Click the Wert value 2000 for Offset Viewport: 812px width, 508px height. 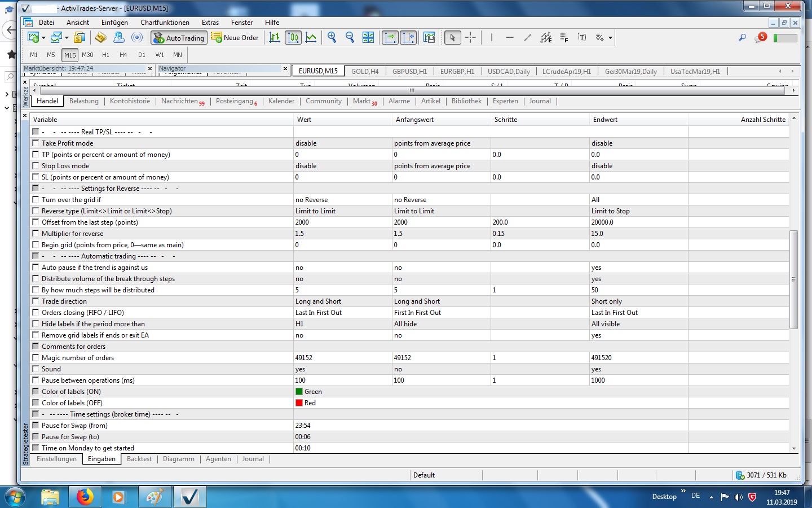click(x=302, y=222)
